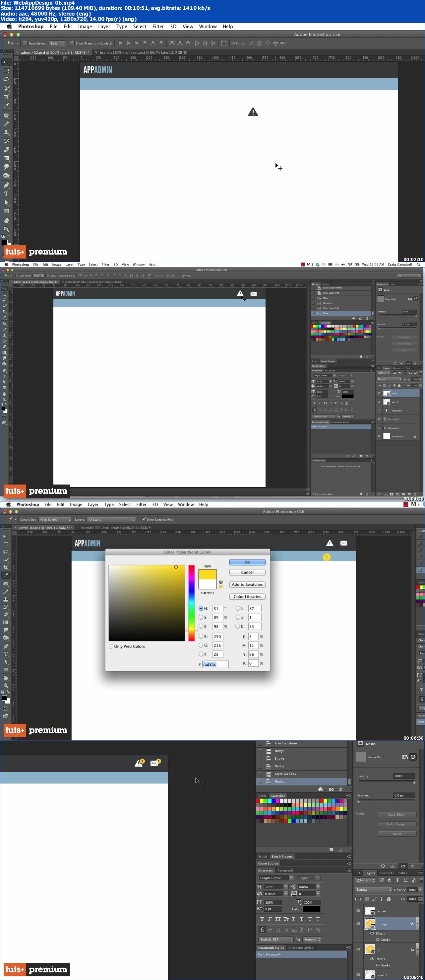The width and height of the screenshot is (425, 980).
Task: Select the Eyedropper tool in the 00:02:10 frame
Action: (x=6, y=106)
